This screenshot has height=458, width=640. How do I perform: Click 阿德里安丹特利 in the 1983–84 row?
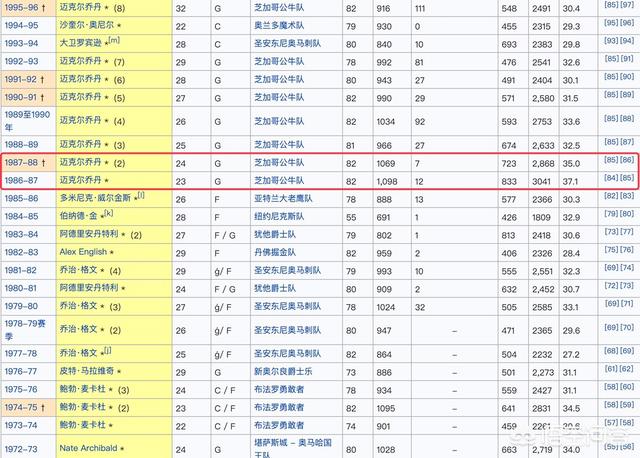[x=89, y=234]
